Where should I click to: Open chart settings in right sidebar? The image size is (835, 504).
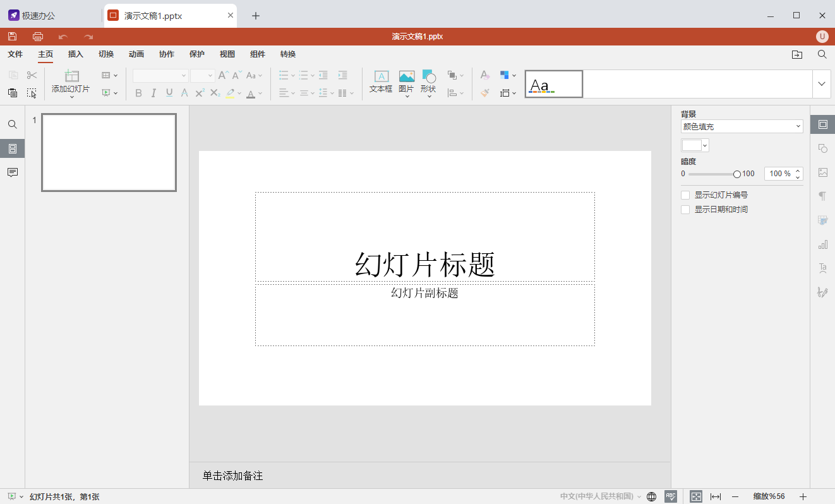822,244
